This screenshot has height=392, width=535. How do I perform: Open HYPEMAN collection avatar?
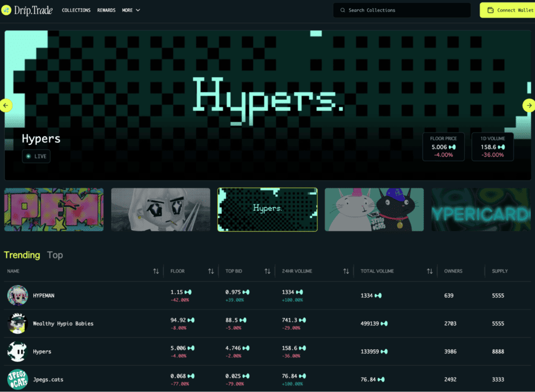[17, 295]
